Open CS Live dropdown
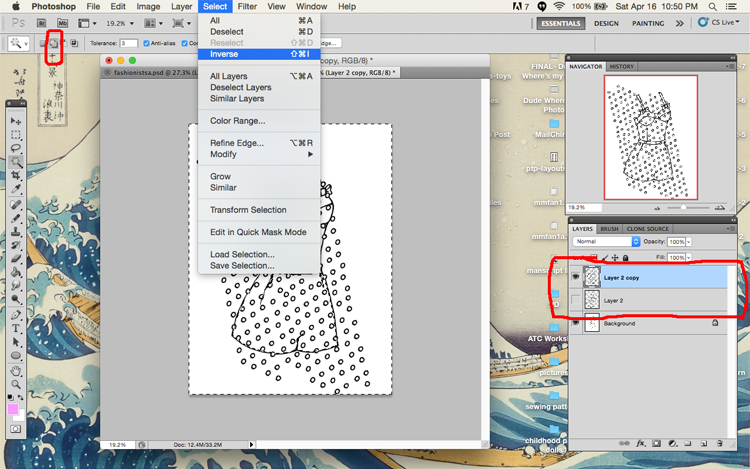Screen dimensions: 750x469 pyautogui.click(x=719, y=22)
